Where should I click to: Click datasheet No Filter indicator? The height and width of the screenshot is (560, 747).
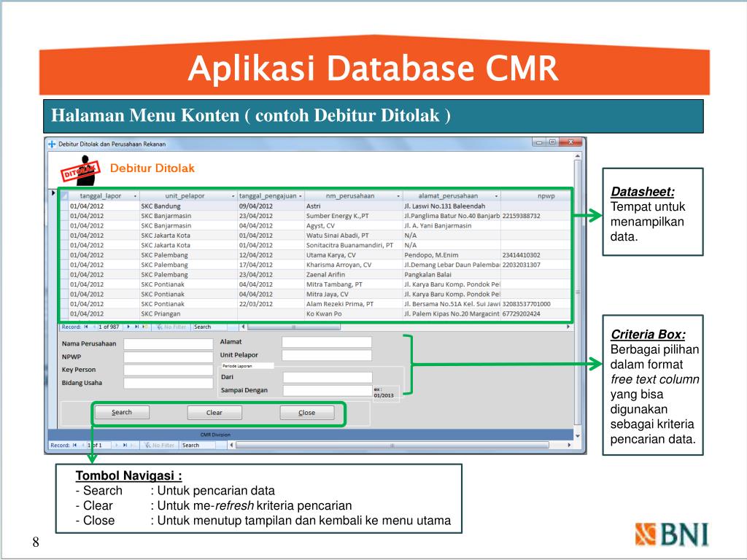click(x=171, y=327)
